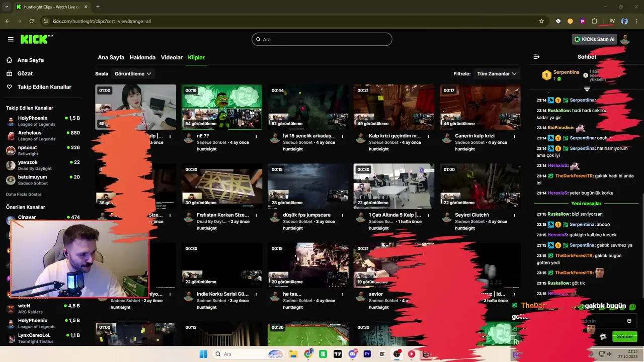
Task: Open the LynxCerezLoL recommended channel
Action: pos(43,338)
